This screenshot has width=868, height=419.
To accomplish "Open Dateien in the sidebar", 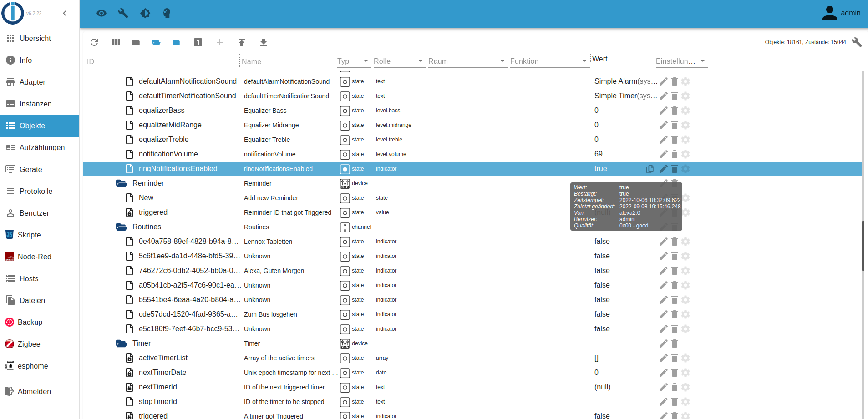I will 40,300.
